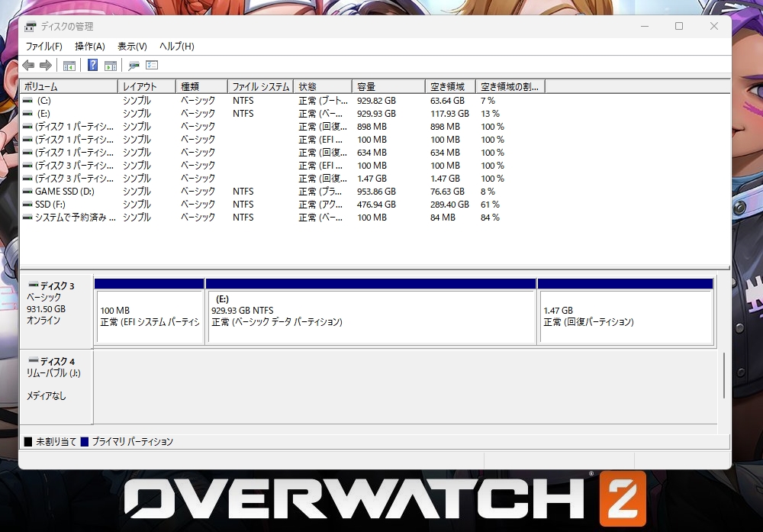Click the プライマリ パーティション blue legend swatch
This screenshot has height=532, width=763.
tap(85, 441)
